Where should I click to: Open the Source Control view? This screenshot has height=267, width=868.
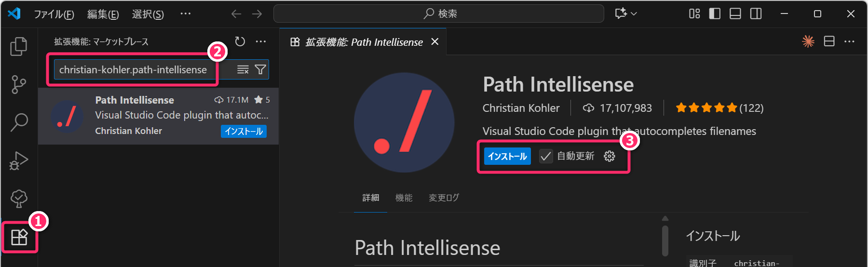point(19,84)
